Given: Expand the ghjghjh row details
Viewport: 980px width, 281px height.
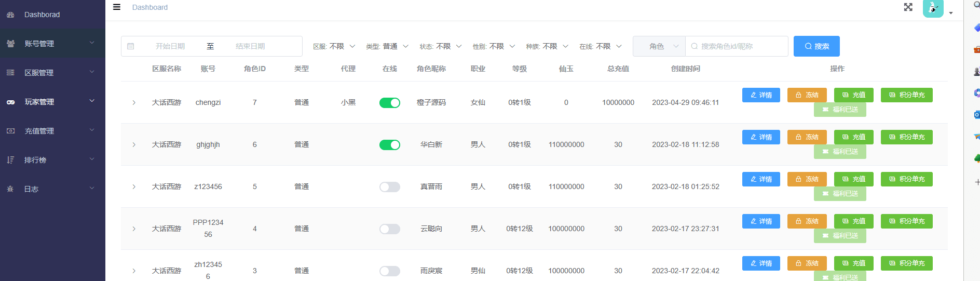Looking at the screenshot, I should pyautogui.click(x=134, y=145).
